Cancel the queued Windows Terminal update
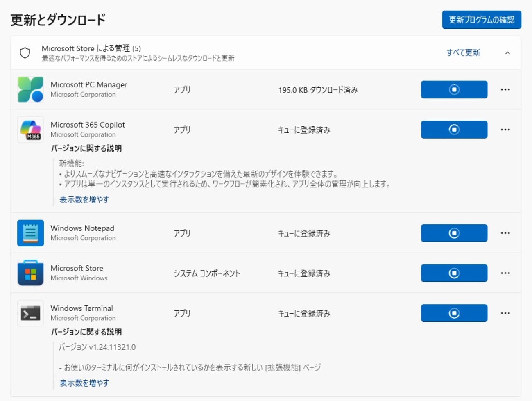The height and width of the screenshot is (401, 532). (454, 313)
